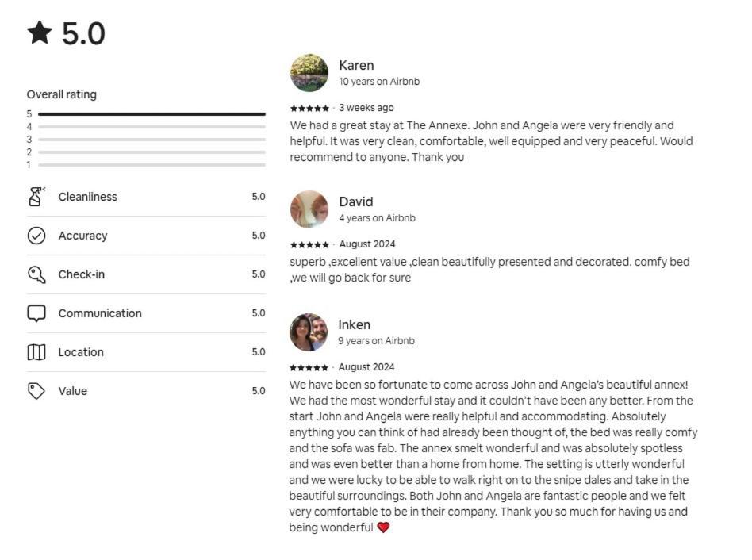The height and width of the screenshot is (560, 752).
Task: Open Inken's profile photo
Action: [x=309, y=332]
